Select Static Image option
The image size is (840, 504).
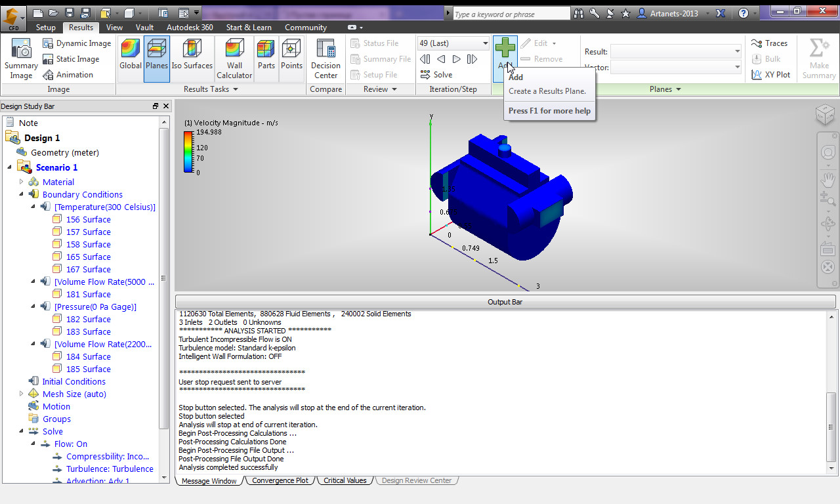(71, 59)
